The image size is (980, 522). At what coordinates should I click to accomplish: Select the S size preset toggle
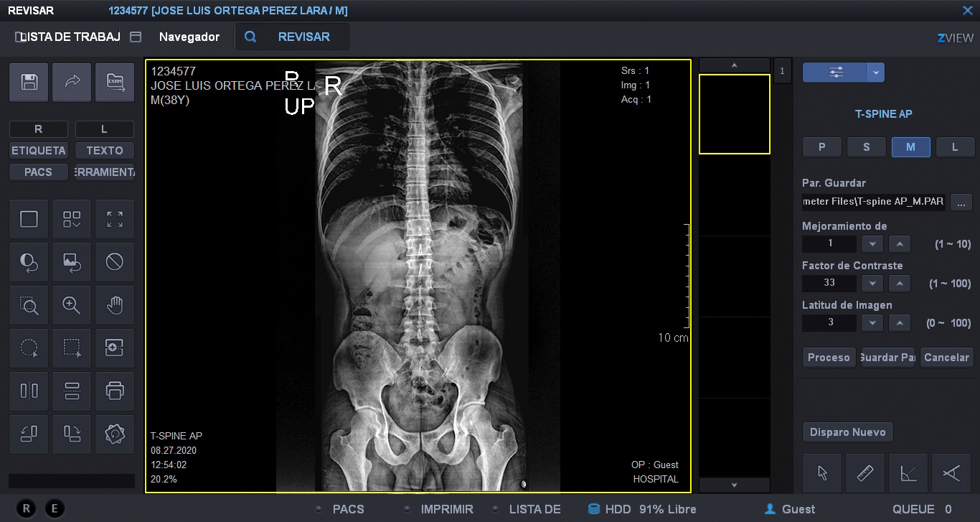click(866, 146)
